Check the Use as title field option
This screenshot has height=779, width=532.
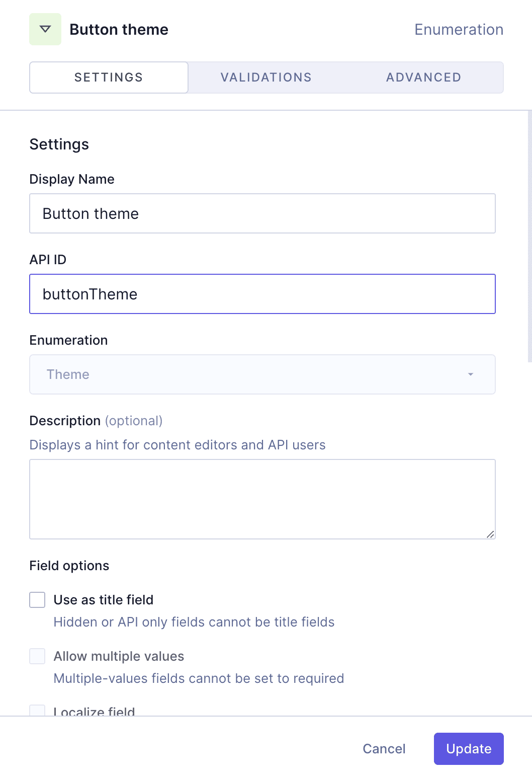pyautogui.click(x=37, y=599)
